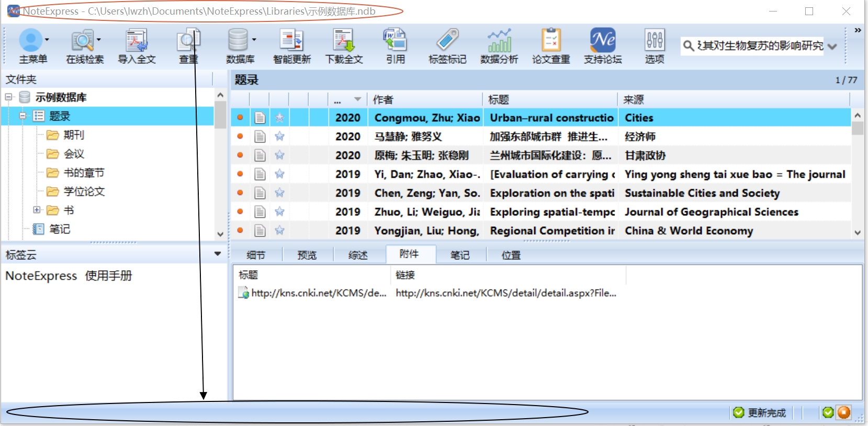Click the orange circle icon in the status bar

(x=843, y=412)
